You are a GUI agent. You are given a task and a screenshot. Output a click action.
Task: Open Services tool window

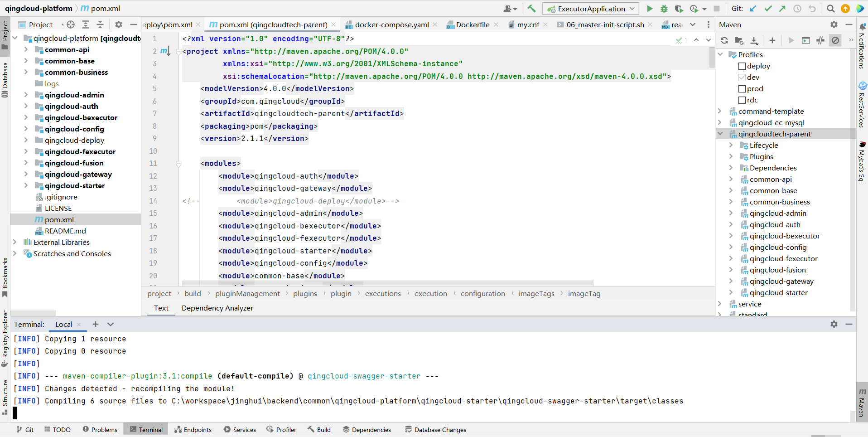(240, 430)
